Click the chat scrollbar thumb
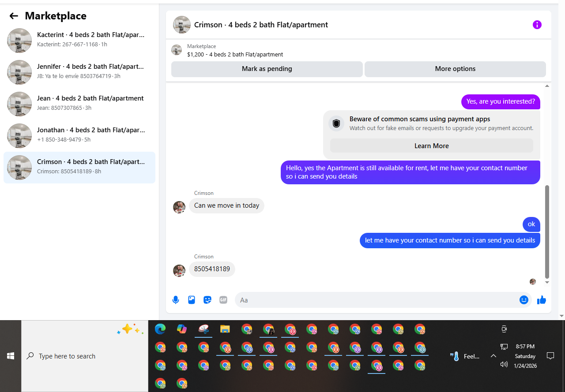The width and height of the screenshot is (565, 392). [x=547, y=231]
